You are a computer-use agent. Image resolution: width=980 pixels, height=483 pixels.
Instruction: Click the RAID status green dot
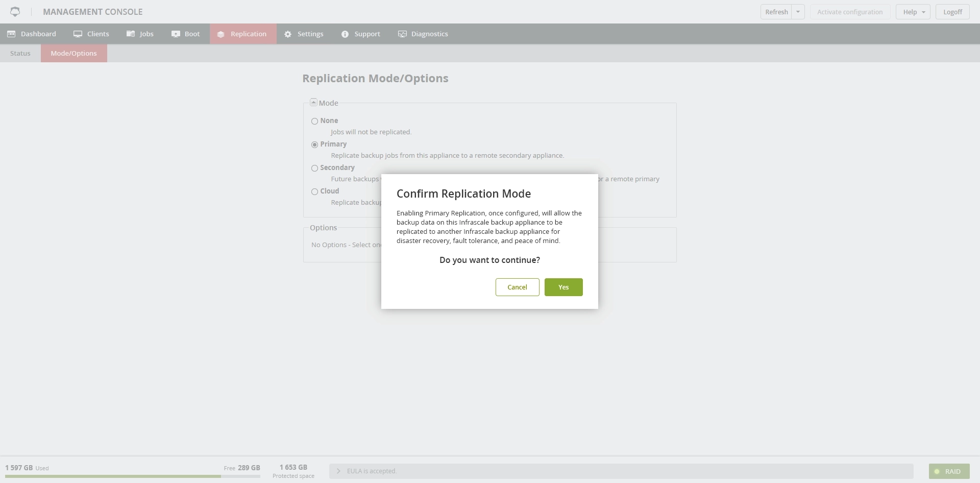click(937, 471)
